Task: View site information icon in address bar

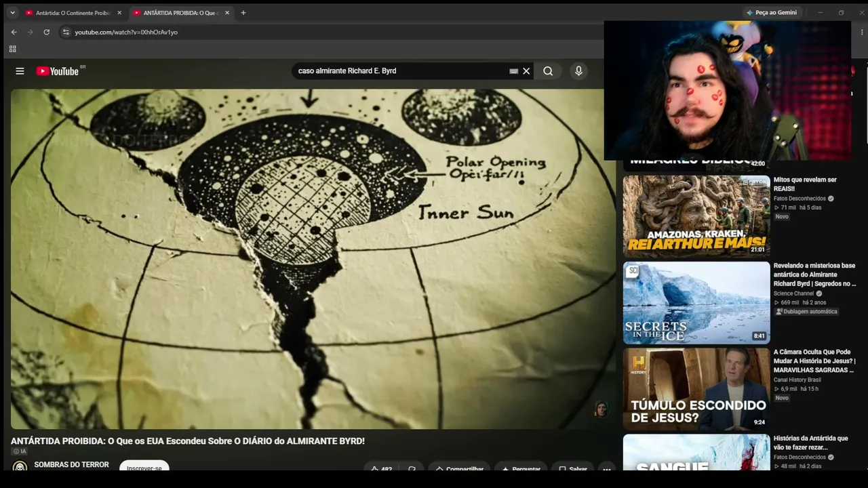Action: pyautogui.click(x=66, y=32)
